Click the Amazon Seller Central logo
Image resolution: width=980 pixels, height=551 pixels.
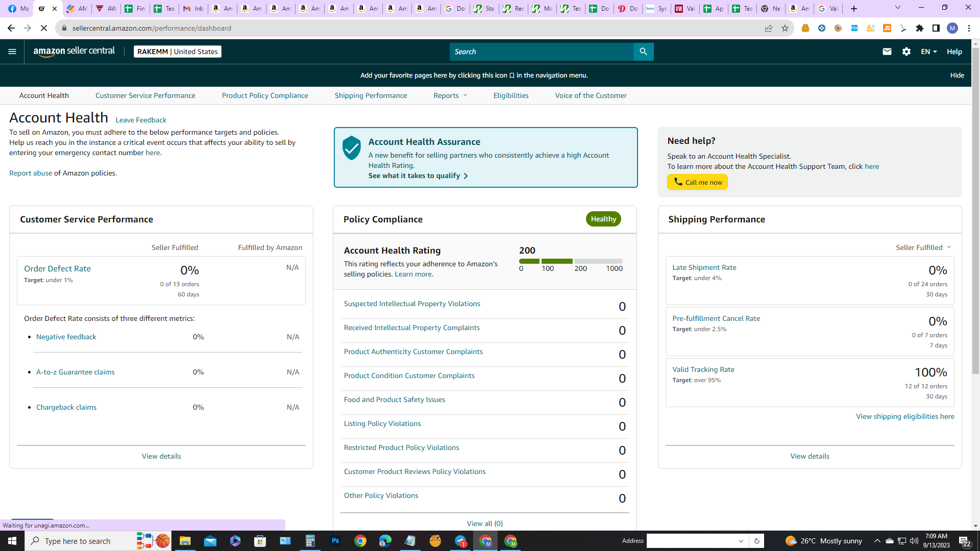(74, 52)
